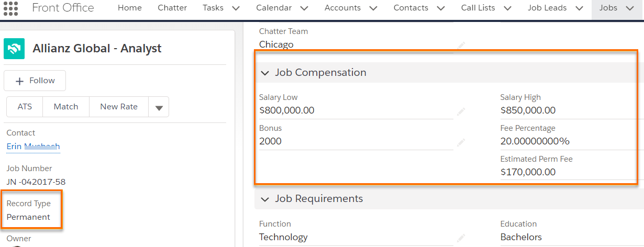Screen dimensions: 644x247
Task: Edit the Chatter Team field pencil icon
Action: pos(461,45)
